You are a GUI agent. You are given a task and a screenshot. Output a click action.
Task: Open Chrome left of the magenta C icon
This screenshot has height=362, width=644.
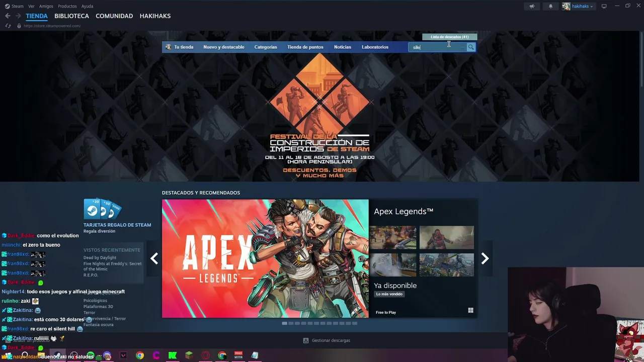click(x=140, y=355)
